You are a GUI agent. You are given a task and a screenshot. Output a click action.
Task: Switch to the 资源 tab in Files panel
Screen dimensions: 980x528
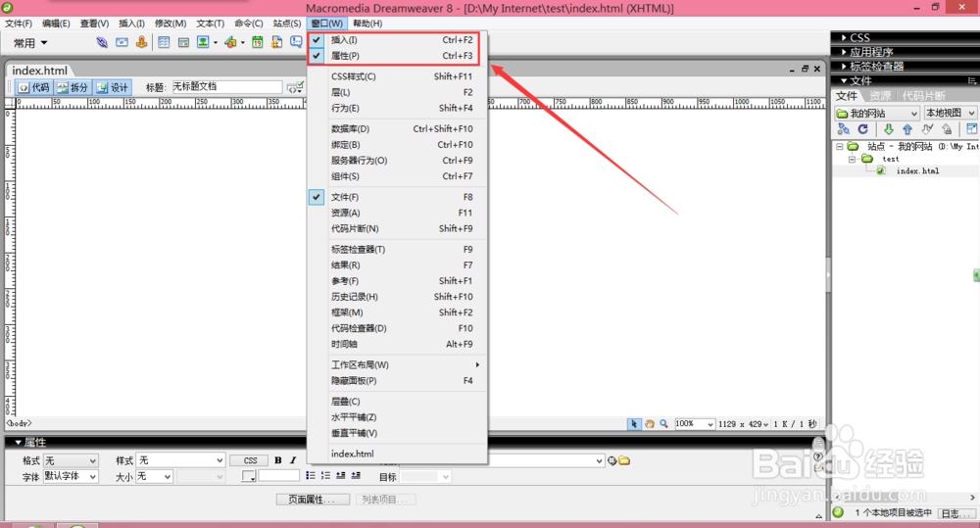[x=880, y=96]
